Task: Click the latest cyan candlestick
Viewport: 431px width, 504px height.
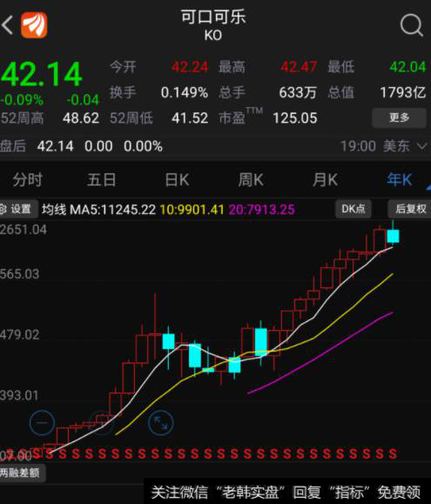Action: pyautogui.click(x=393, y=236)
